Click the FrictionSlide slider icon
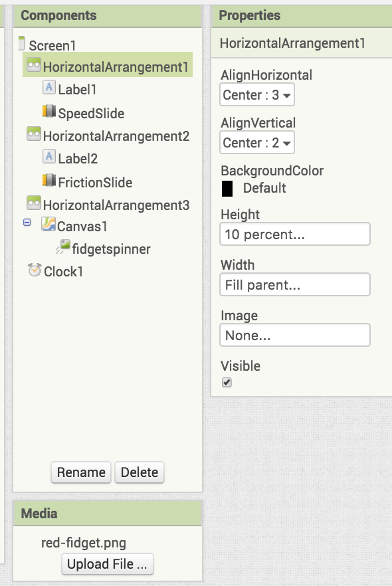The width and height of the screenshot is (392, 586). tap(49, 181)
